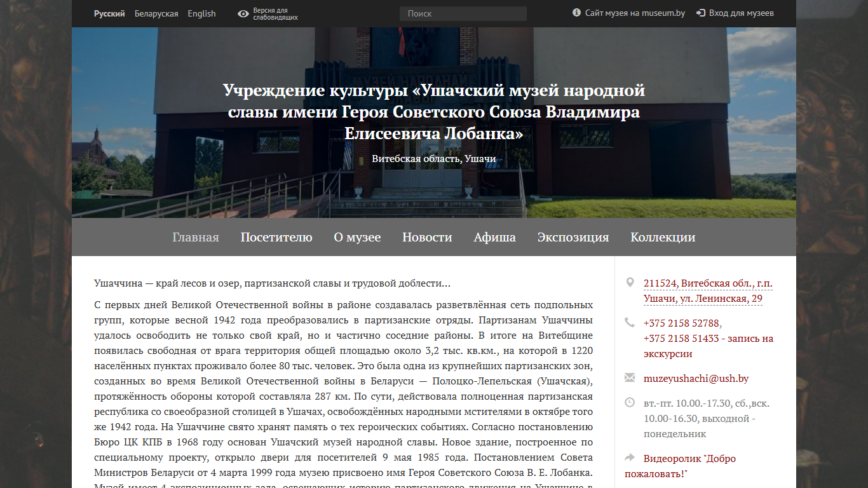Screen dimensions: 868x488
Task: Open the Главная menu item
Action: (196, 237)
